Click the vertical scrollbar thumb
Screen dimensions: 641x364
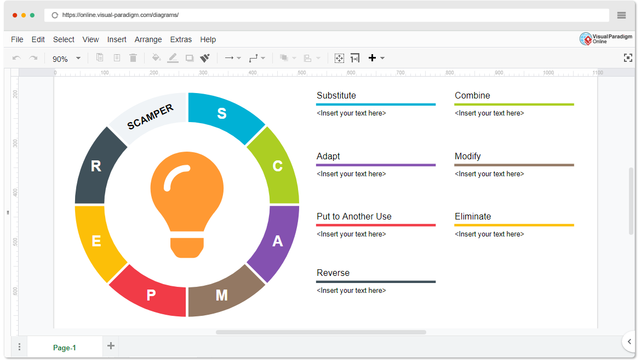coord(631,200)
